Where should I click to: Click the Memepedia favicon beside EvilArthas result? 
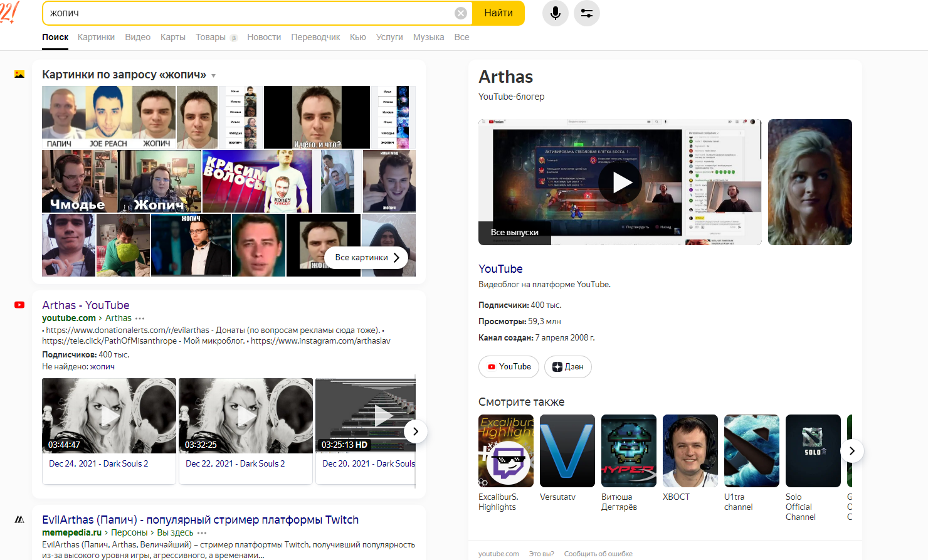point(19,519)
